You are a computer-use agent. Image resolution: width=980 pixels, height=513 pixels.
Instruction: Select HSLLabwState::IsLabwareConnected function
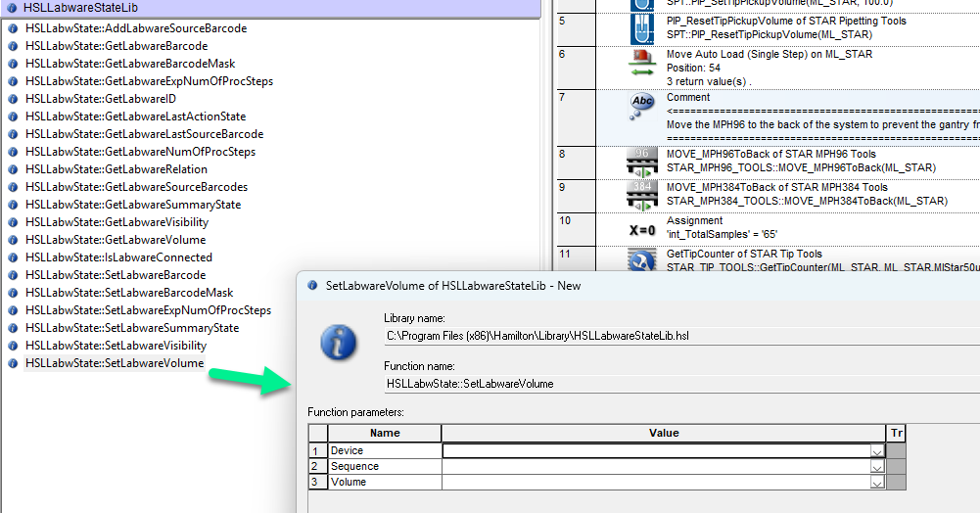click(x=118, y=257)
